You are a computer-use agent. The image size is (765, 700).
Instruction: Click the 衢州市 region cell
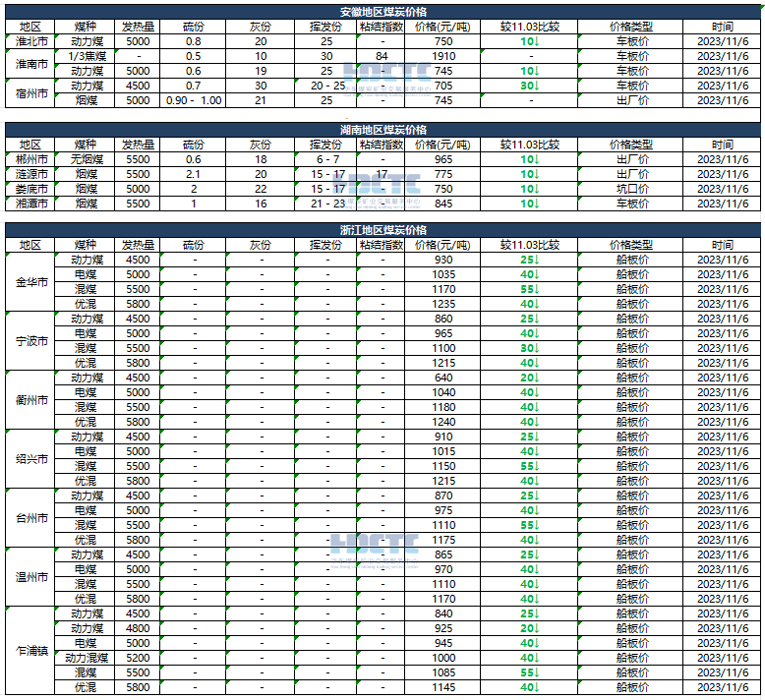[30, 400]
